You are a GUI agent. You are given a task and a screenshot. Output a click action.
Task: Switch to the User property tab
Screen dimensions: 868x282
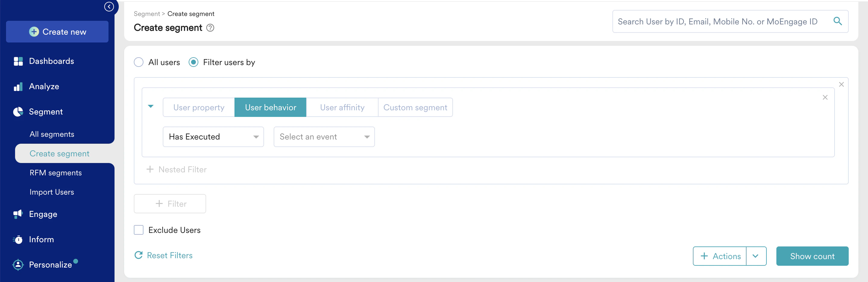199,107
